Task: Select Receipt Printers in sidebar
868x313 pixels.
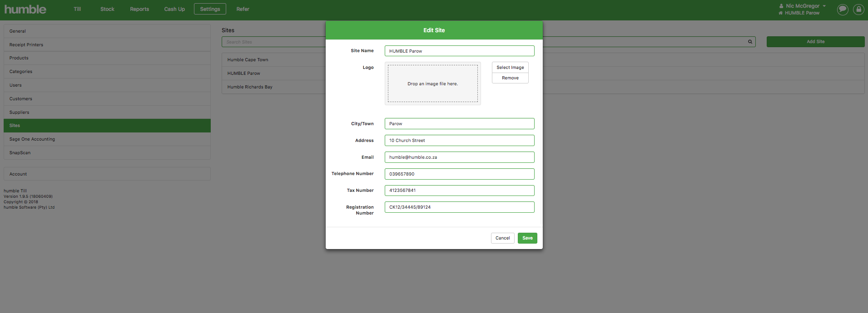Action: tap(107, 44)
